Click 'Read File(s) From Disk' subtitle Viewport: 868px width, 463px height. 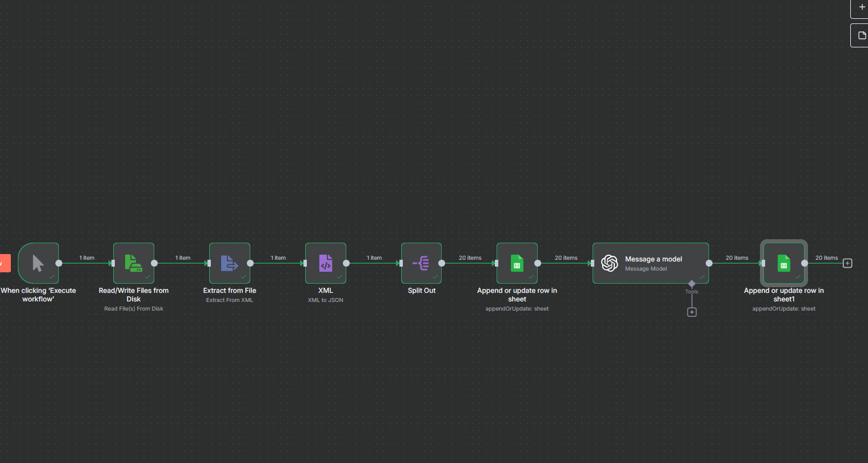[x=134, y=309]
